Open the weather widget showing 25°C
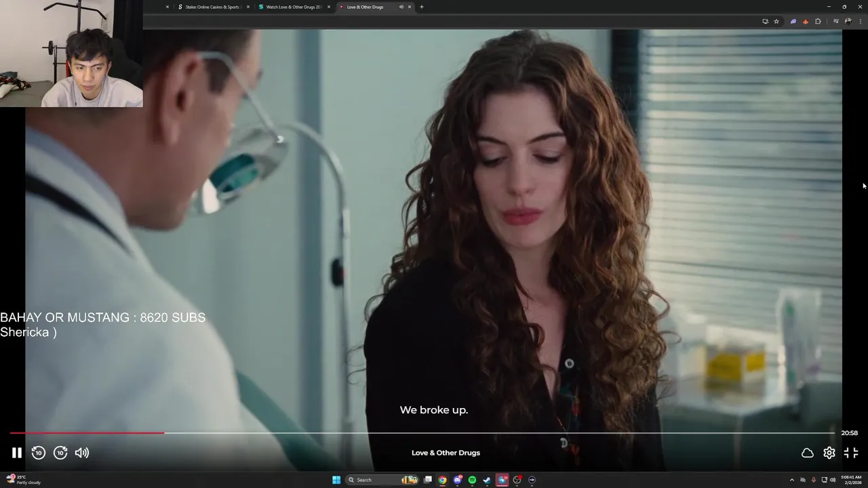 24,480
